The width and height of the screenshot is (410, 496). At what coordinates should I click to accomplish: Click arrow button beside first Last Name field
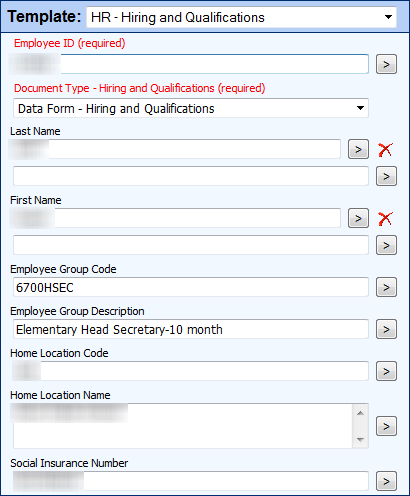[358, 149]
